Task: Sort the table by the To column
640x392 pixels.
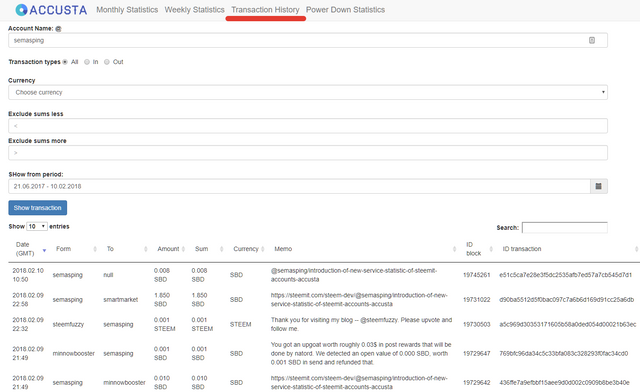Action: point(145,249)
